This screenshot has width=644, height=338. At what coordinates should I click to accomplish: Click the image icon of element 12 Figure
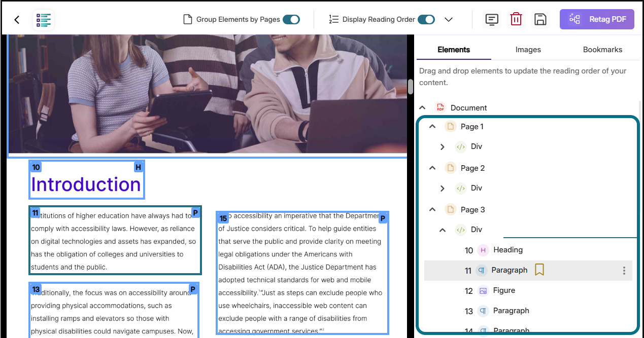[483, 291]
